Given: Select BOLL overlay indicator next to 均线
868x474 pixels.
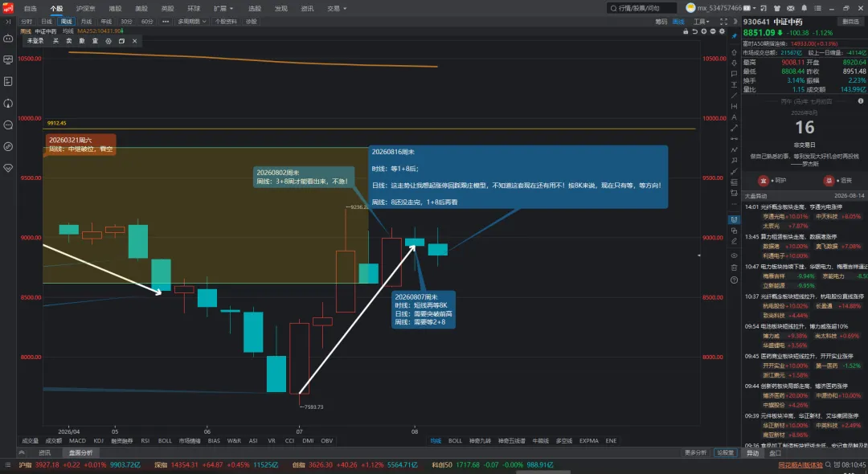Looking at the screenshot, I should coord(455,441).
